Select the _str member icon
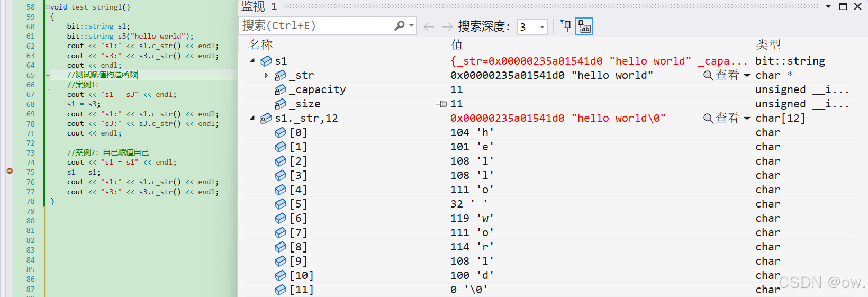 click(281, 75)
